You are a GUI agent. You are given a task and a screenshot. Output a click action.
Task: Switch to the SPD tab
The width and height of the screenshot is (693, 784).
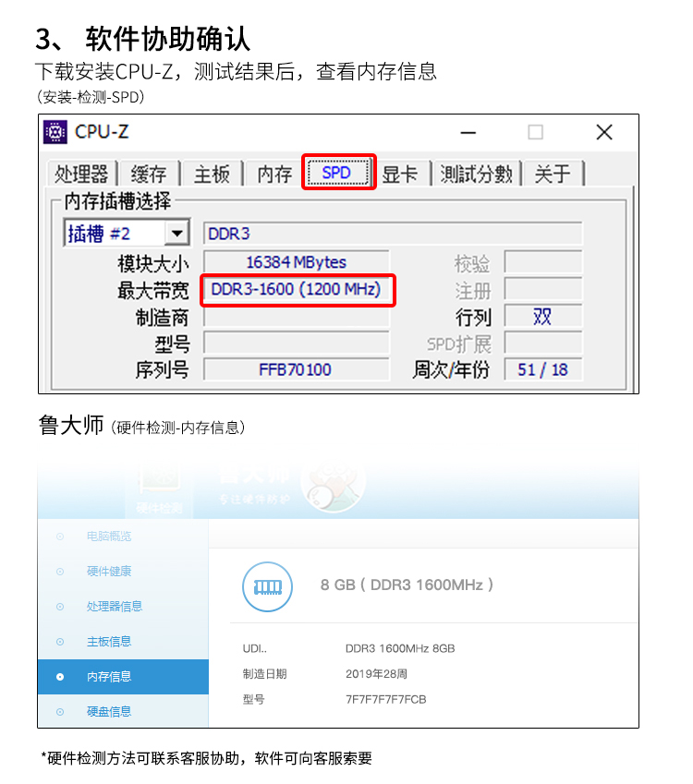pyautogui.click(x=338, y=173)
